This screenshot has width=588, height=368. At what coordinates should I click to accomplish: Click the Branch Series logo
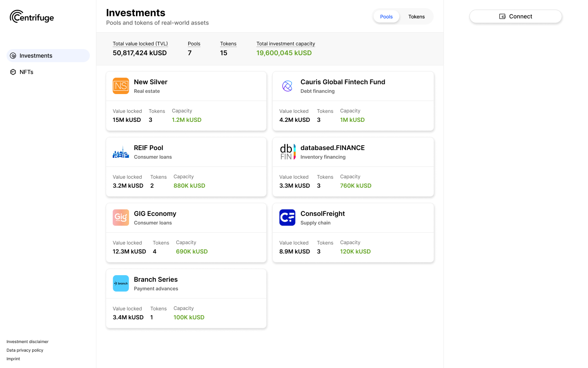(x=121, y=283)
